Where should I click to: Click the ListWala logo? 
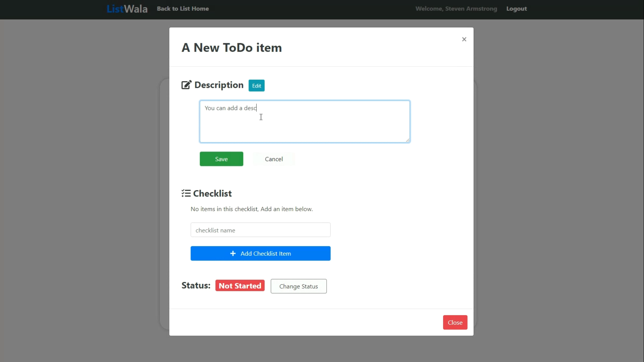(x=127, y=9)
